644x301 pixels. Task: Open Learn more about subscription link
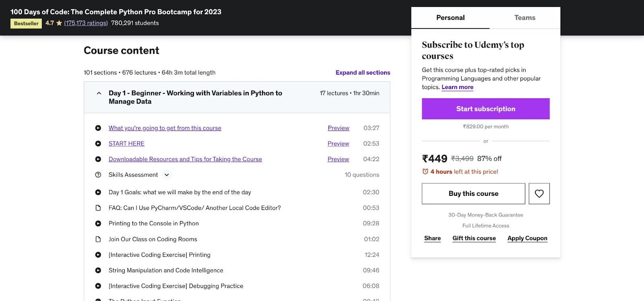tap(457, 87)
